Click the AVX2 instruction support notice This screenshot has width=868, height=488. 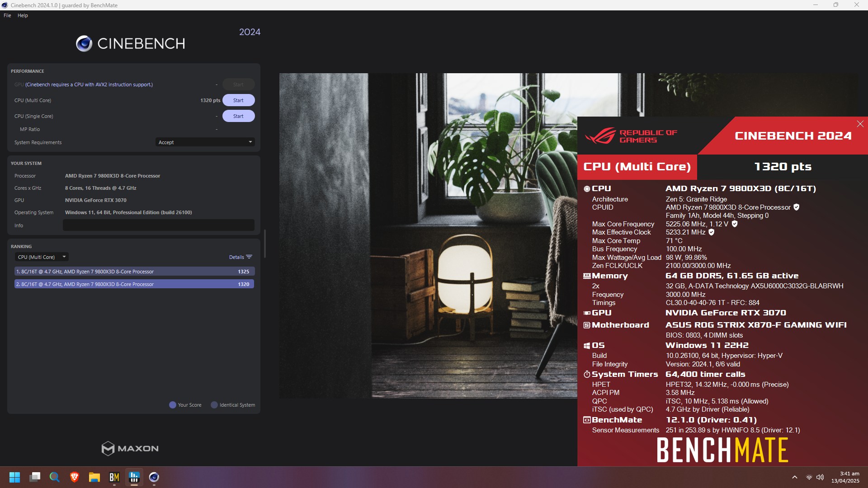tap(89, 84)
